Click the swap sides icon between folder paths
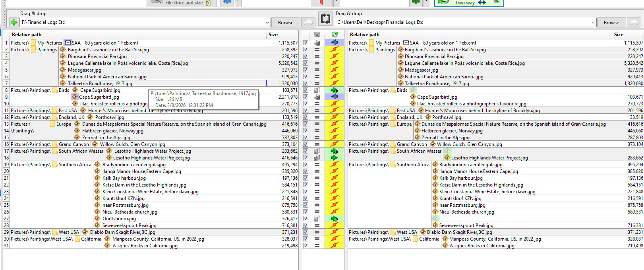This screenshot has height=270, width=644. pyautogui.click(x=325, y=18)
